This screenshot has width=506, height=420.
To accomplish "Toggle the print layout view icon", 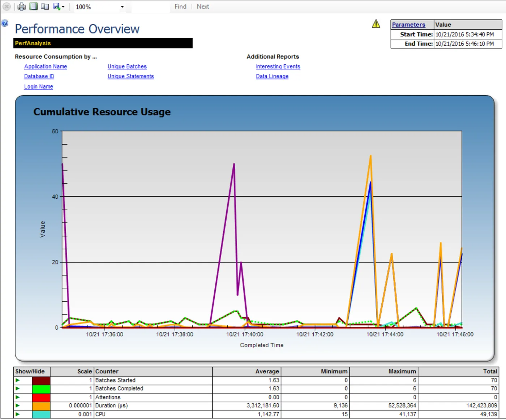I will tap(33, 7).
